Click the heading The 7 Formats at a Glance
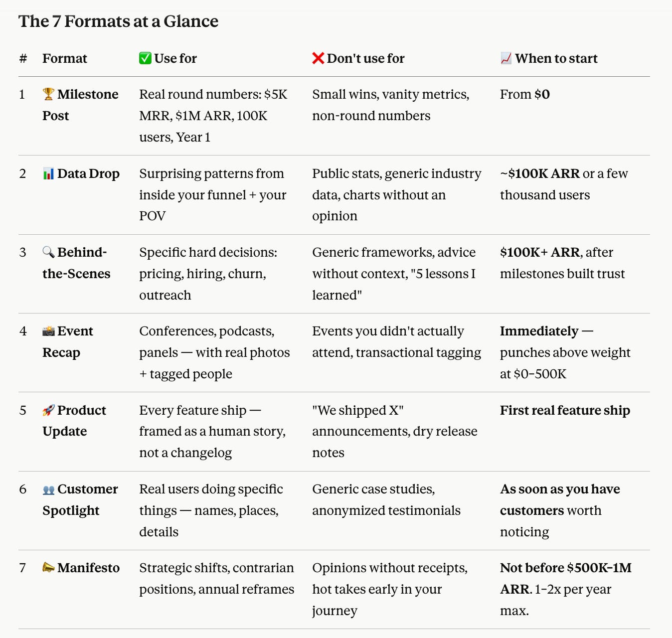This screenshot has width=672, height=638. coord(119,21)
